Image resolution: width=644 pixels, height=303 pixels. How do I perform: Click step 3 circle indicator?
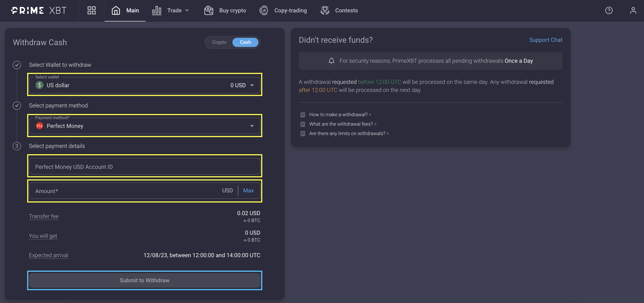[x=17, y=146]
